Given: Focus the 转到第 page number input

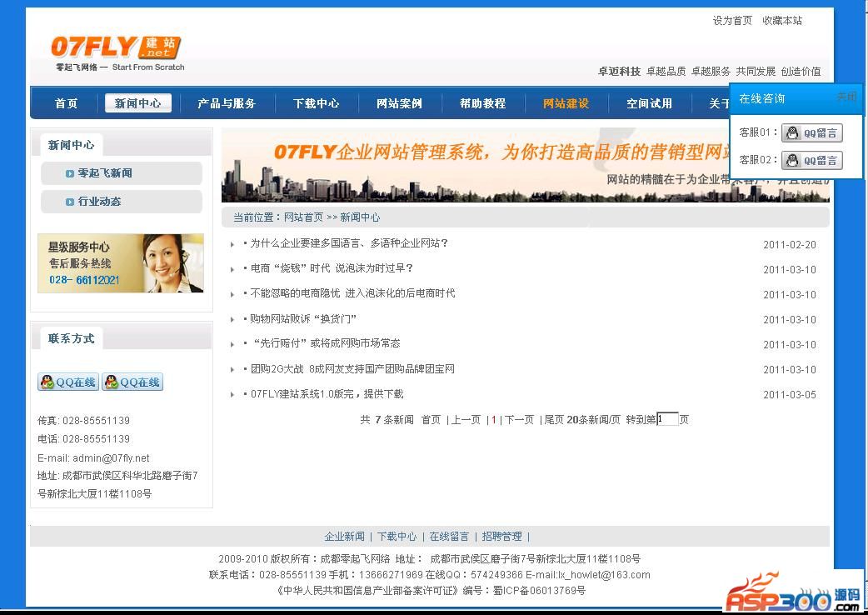Looking at the screenshot, I should pyautogui.click(x=667, y=419).
